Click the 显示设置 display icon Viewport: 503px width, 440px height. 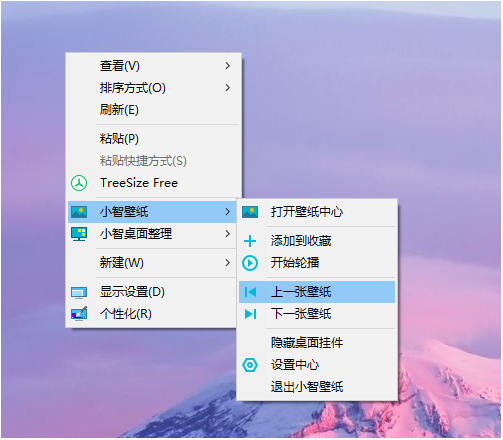click(x=79, y=292)
